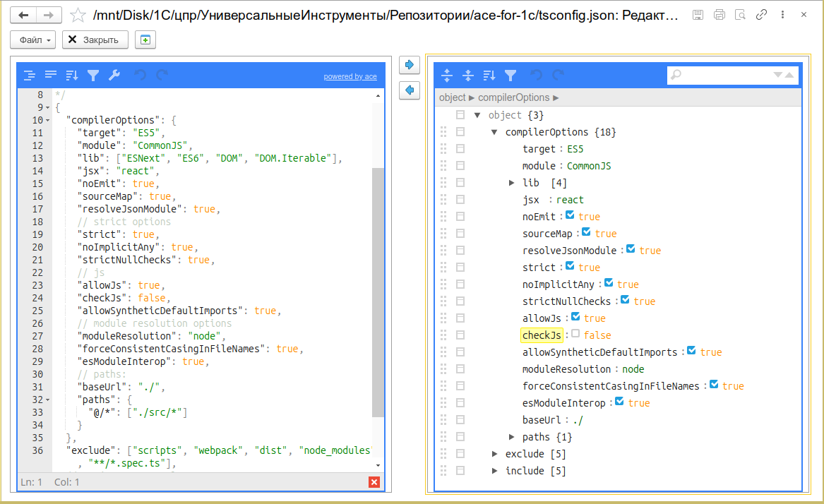Get link via chain icon in title bar

click(x=761, y=15)
